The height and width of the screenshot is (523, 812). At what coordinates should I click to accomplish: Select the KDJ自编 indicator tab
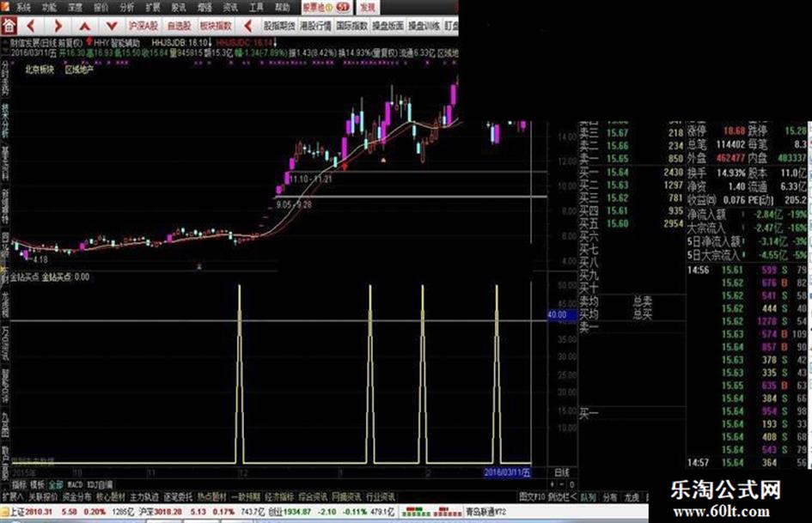coord(100,484)
